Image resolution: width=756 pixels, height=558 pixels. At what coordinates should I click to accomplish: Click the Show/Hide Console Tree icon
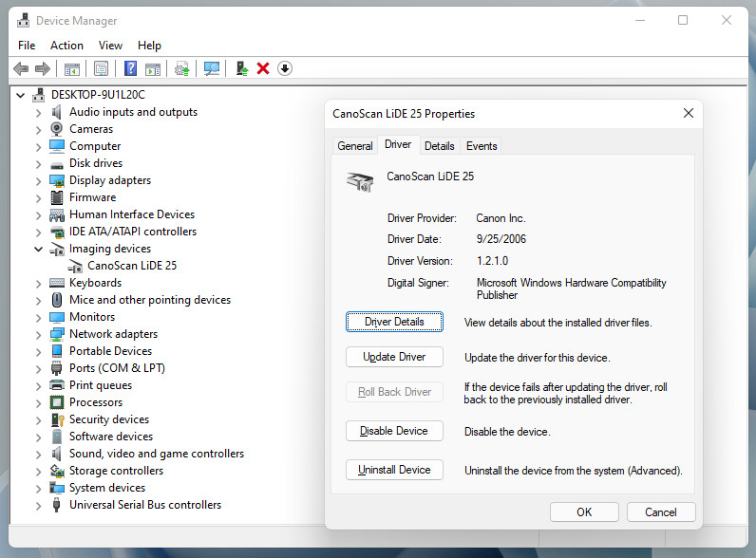[72, 69]
